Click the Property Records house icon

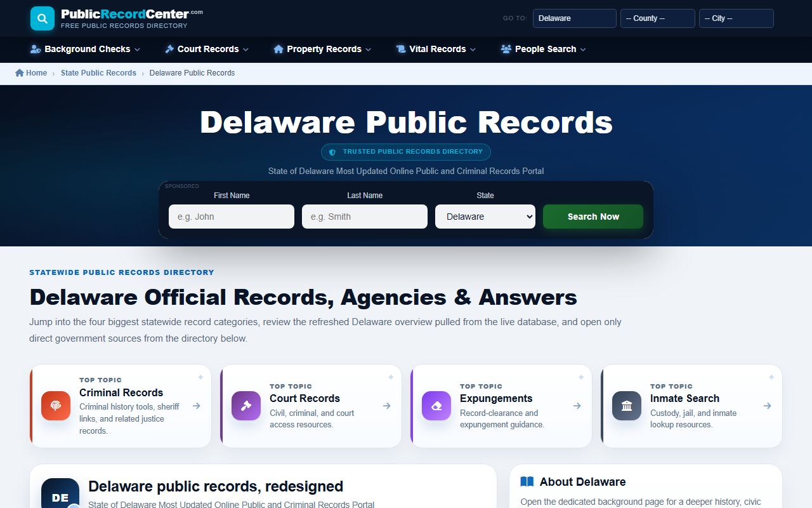[x=278, y=49]
